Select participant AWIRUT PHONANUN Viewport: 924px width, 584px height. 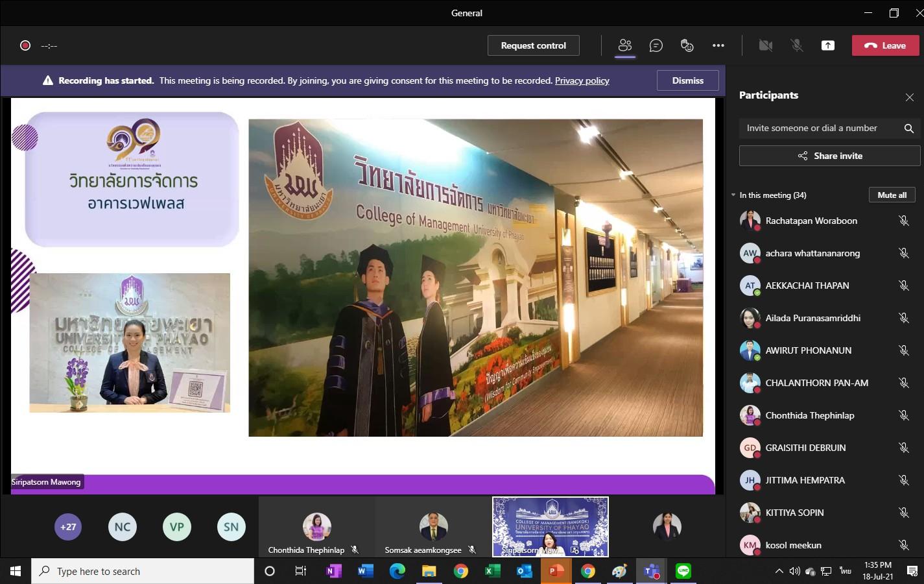[x=825, y=350]
